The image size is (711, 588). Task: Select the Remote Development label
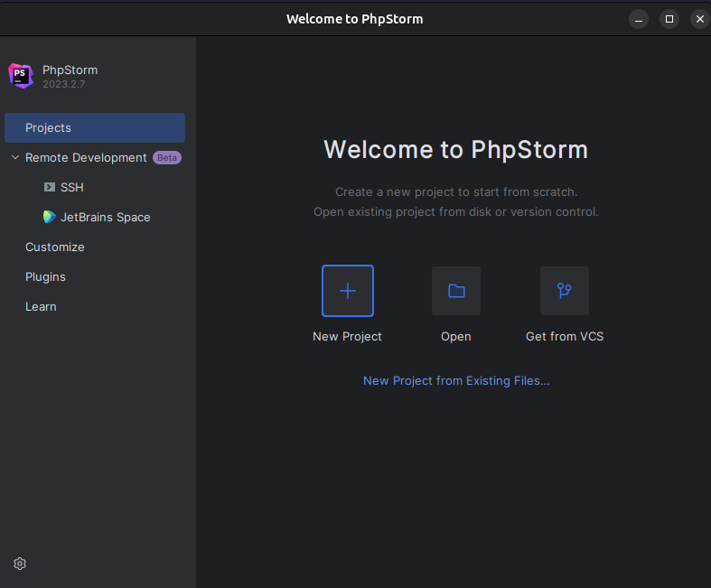coord(86,158)
